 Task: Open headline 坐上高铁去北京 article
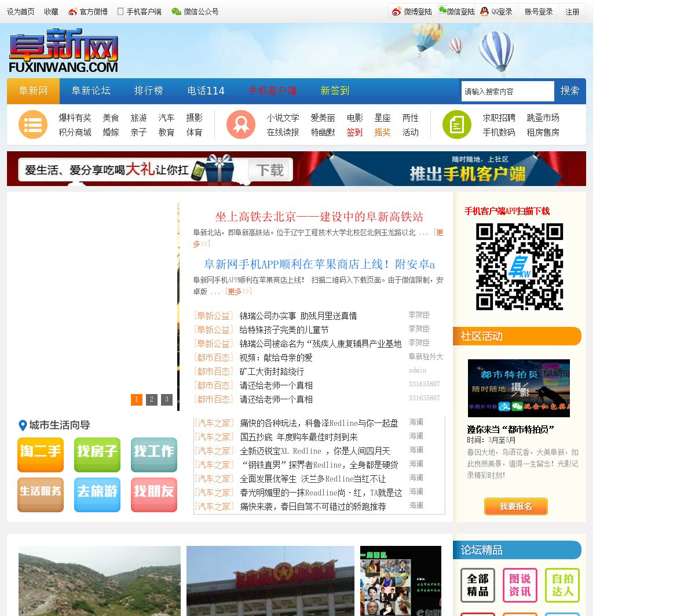coord(319,217)
